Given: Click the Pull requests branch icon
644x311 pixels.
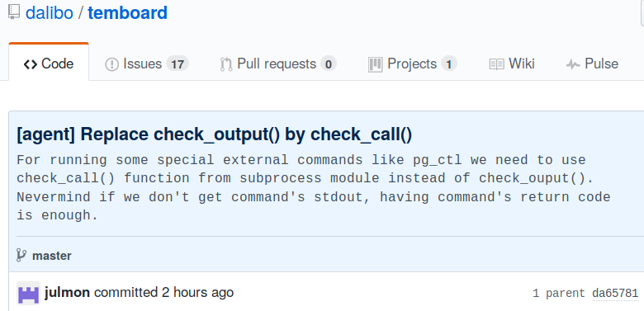Looking at the screenshot, I should (226, 64).
